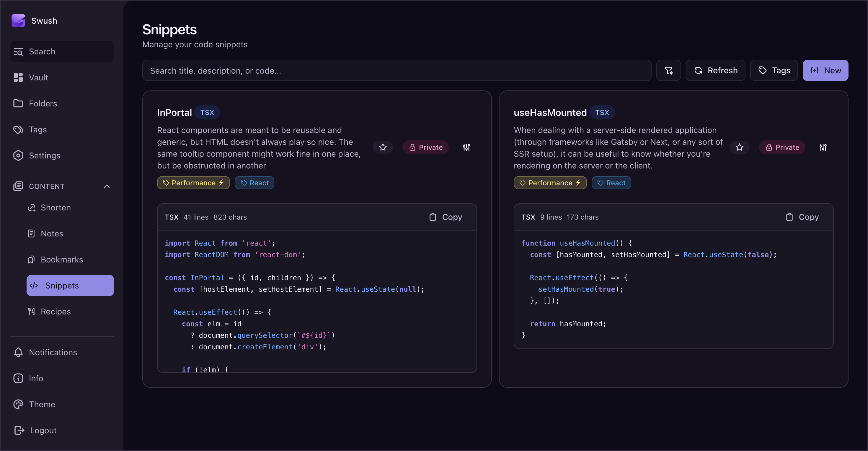The height and width of the screenshot is (451, 868).
Task: Open settings for the InPortal snippet
Action: [466, 147]
